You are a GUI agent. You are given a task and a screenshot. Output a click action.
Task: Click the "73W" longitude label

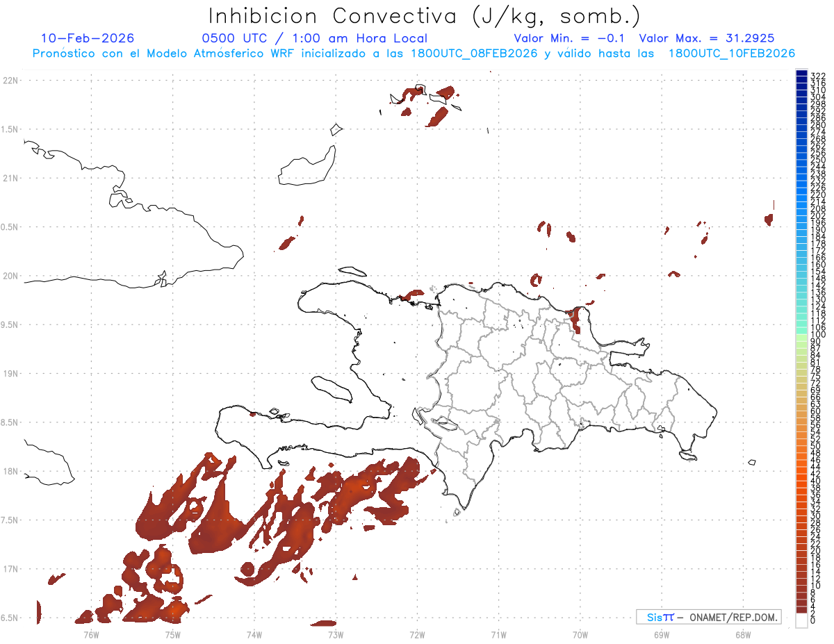click(x=336, y=634)
